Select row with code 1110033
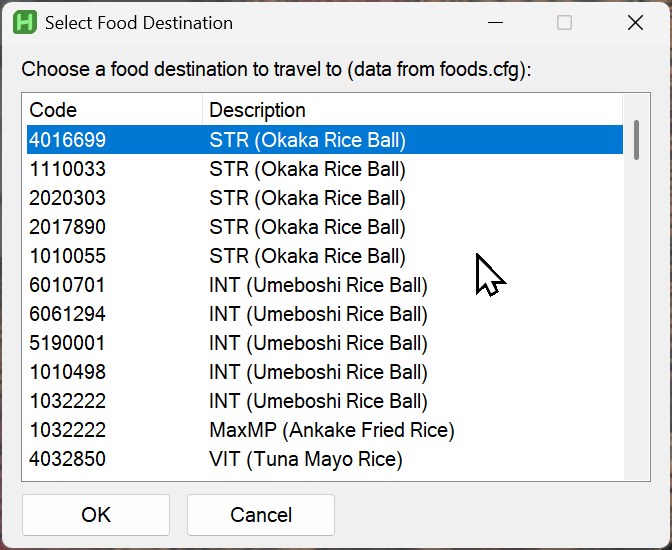672x550 pixels. click(x=324, y=169)
